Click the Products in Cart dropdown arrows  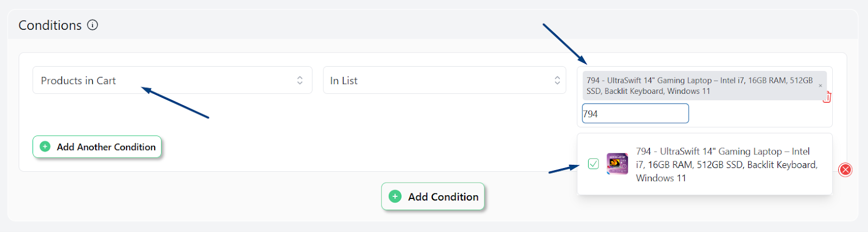300,80
